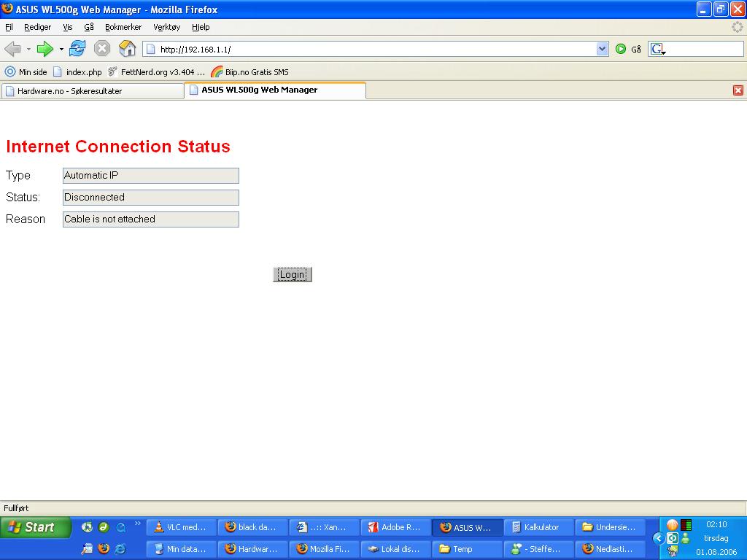Click the green Go button icon
This screenshot has height=560, width=747.
click(x=621, y=49)
